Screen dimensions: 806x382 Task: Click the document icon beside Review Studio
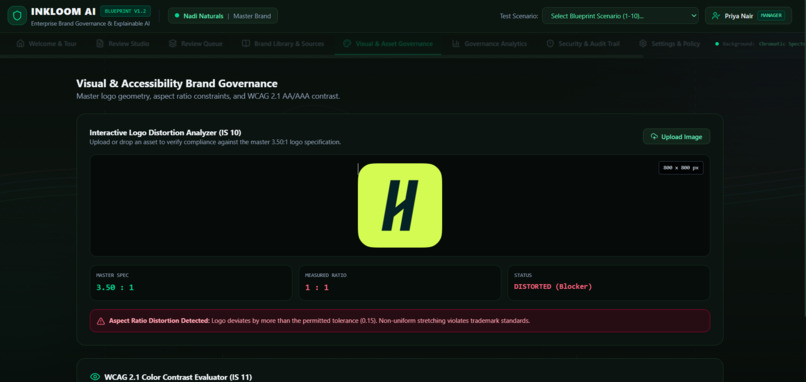point(100,44)
